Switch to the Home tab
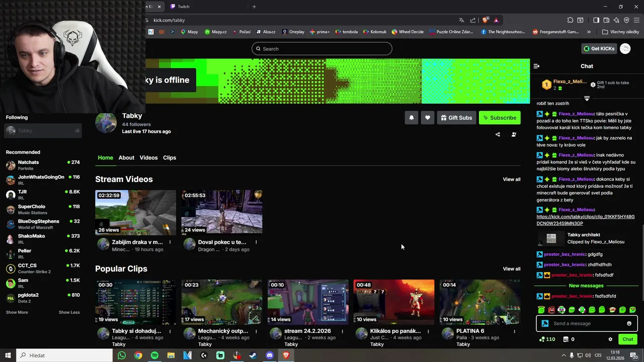644x362 pixels. click(105, 158)
